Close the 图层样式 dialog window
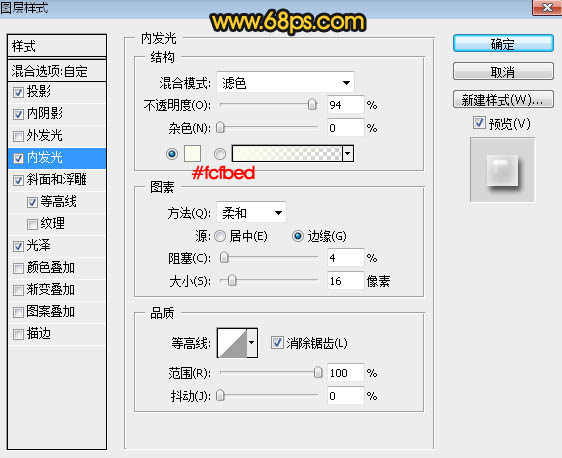This screenshot has height=458, width=562. click(547, 7)
